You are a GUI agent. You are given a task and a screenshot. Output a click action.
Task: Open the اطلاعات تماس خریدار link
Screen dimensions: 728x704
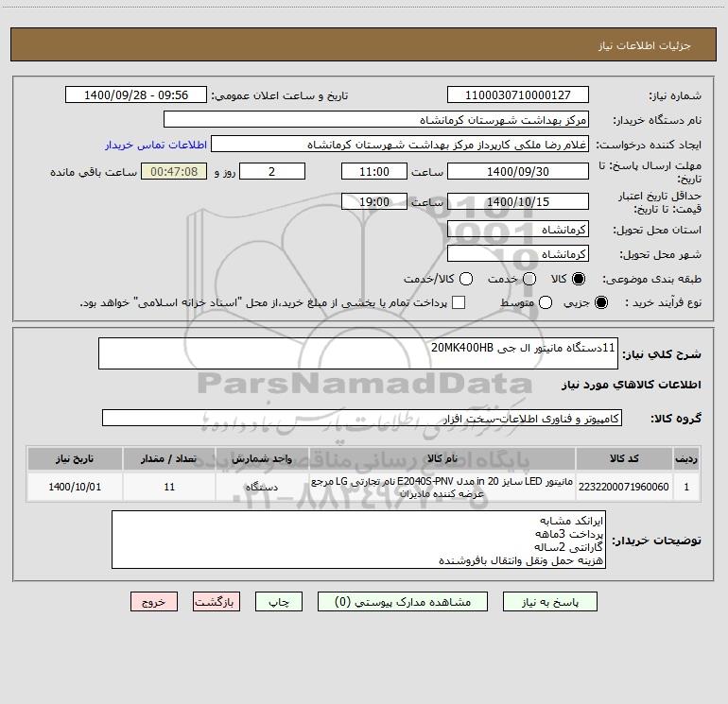click(156, 145)
